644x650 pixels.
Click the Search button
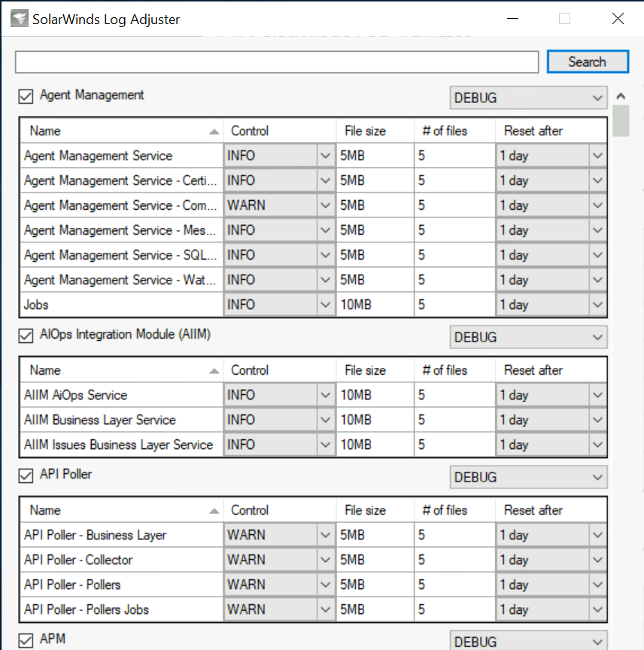588,62
